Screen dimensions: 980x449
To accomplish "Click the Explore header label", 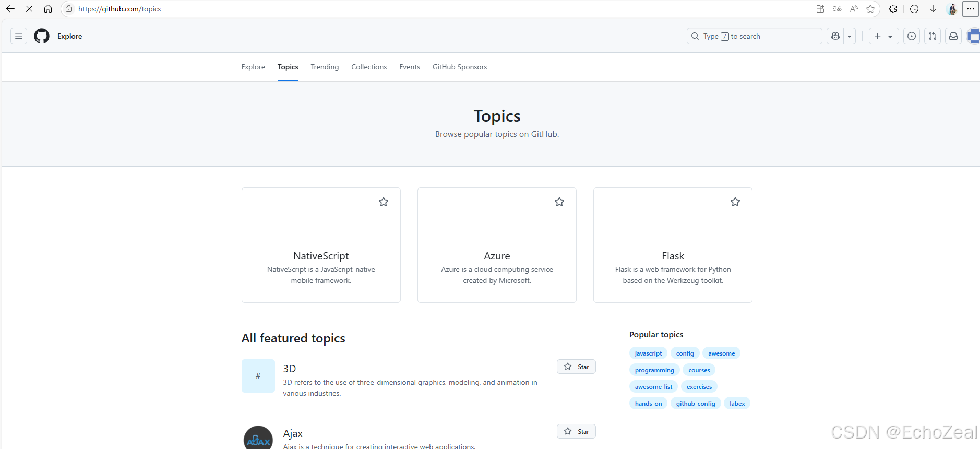I will (69, 36).
